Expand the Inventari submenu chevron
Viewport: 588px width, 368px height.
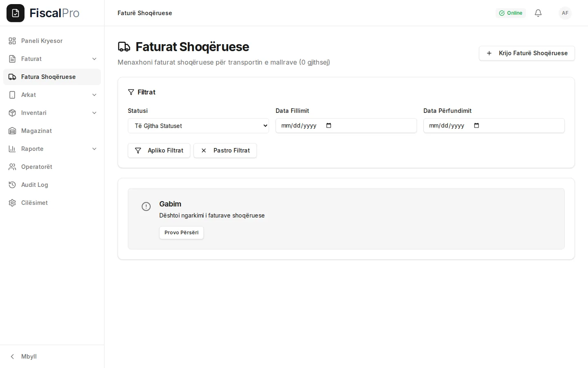click(94, 113)
